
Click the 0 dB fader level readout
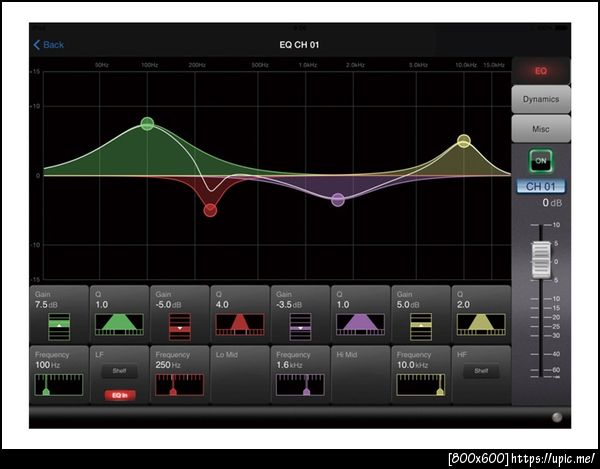[552, 203]
